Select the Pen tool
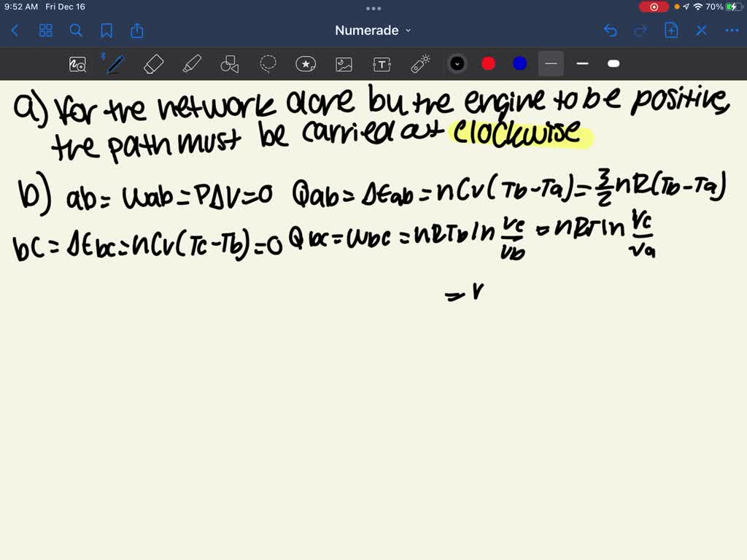The height and width of the screenshot is (560, 747). coord(113,63)
